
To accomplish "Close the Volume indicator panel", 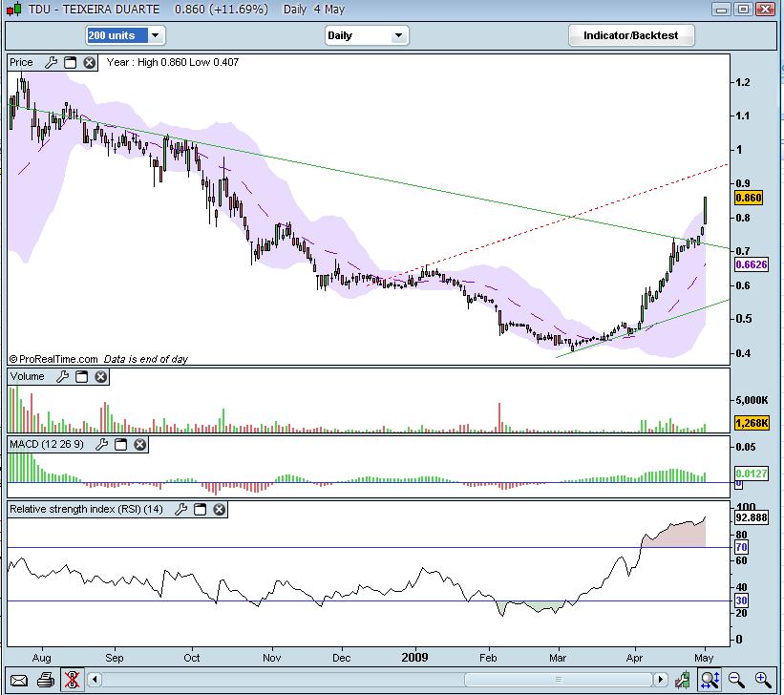I will (100, 376).
